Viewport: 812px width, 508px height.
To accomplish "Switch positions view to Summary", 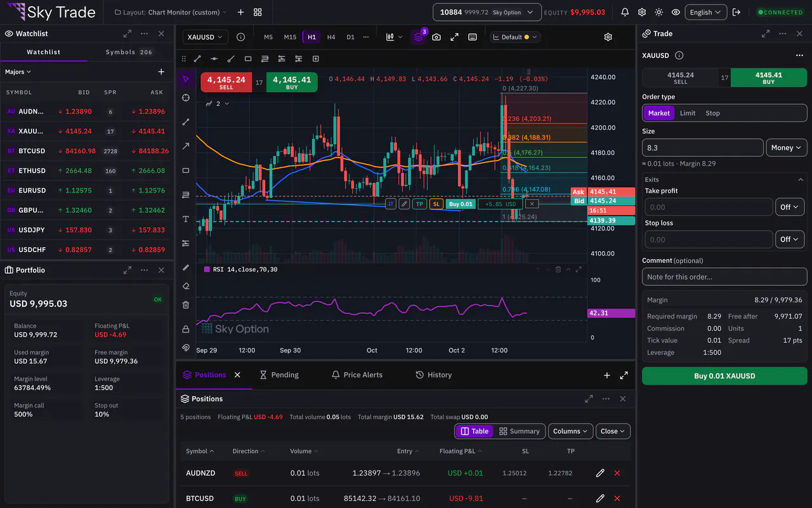I will (520, 431).
